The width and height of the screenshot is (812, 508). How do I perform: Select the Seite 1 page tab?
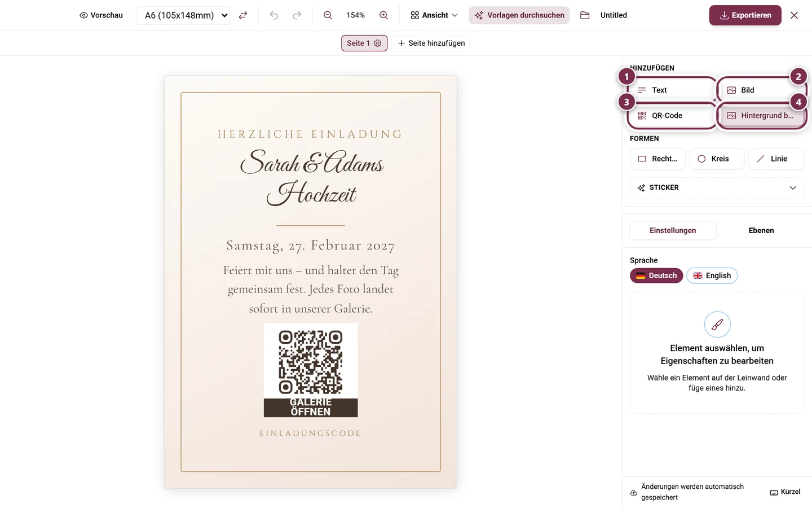click(x=364, y=43)
